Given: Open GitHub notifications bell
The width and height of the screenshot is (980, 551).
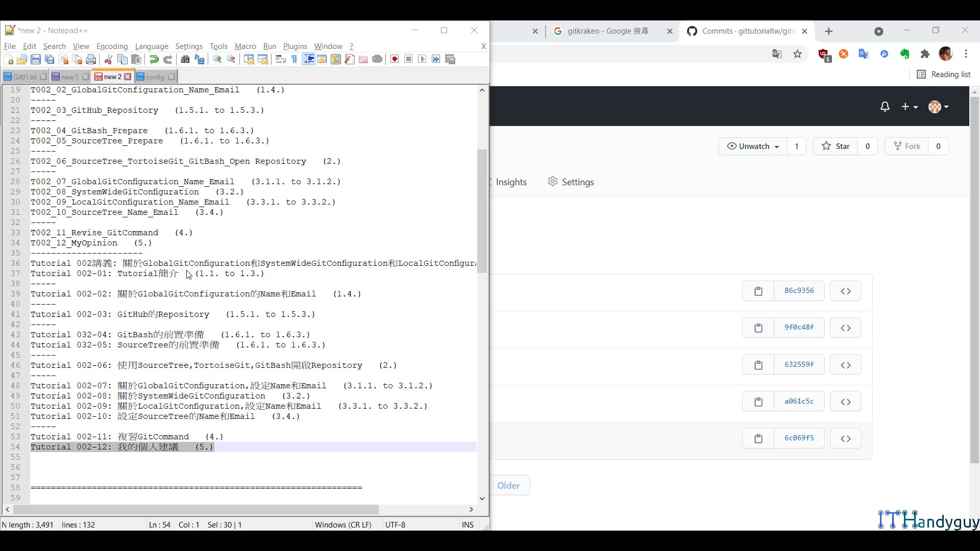Looking at the screenshot, I should click(x=885, y=107).
